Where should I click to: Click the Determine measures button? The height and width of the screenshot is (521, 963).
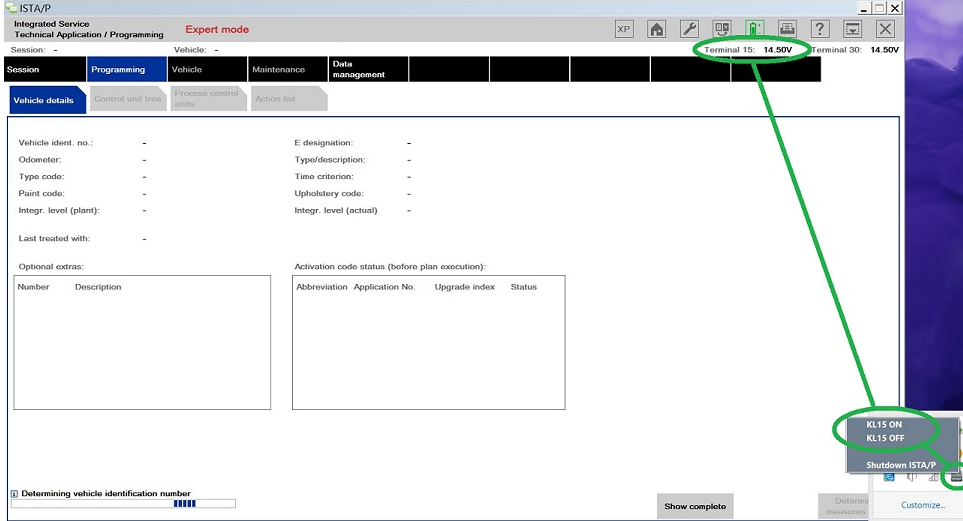click(845, 506)
